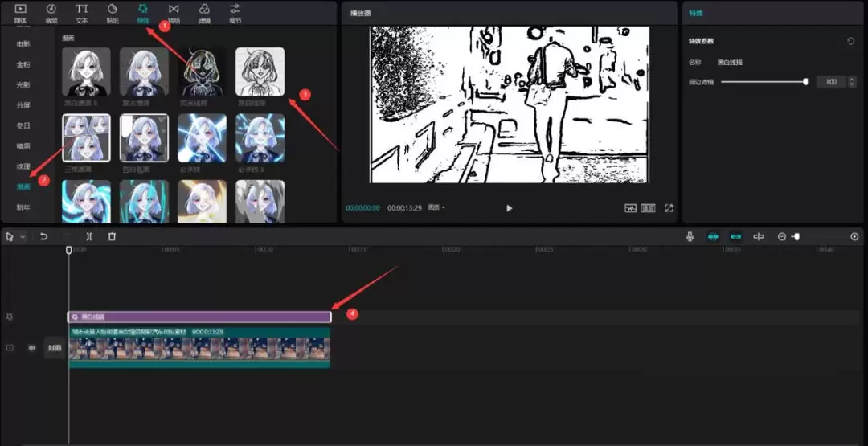
Task: Click the 适应 aspect ratio button
Action: (x=649, y=208)
